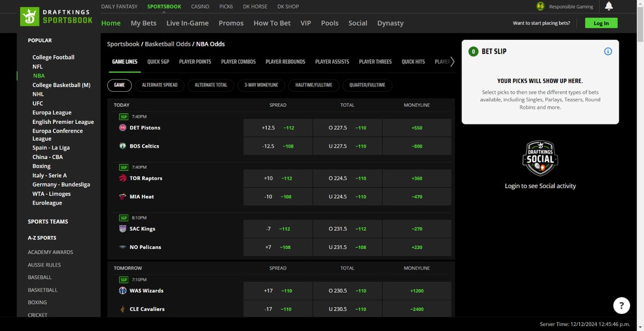Open Spain - La Liga odds
644x331 pixels.
click(51, 148)
